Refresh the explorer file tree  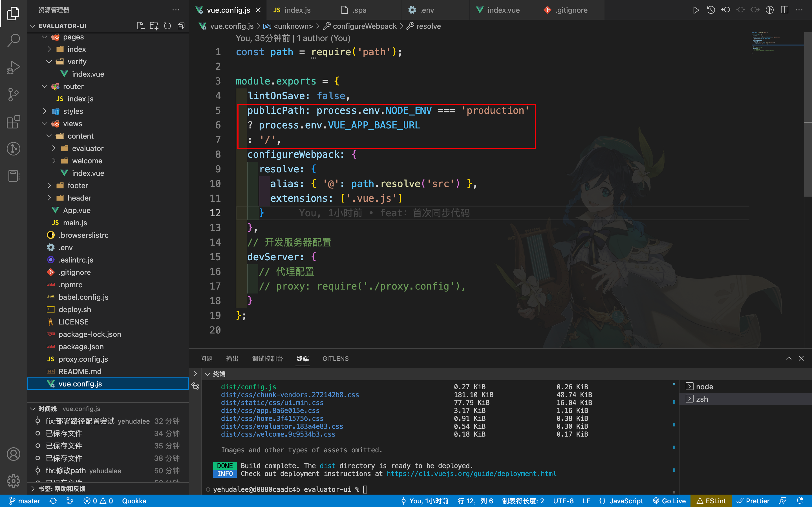[167, 26]
